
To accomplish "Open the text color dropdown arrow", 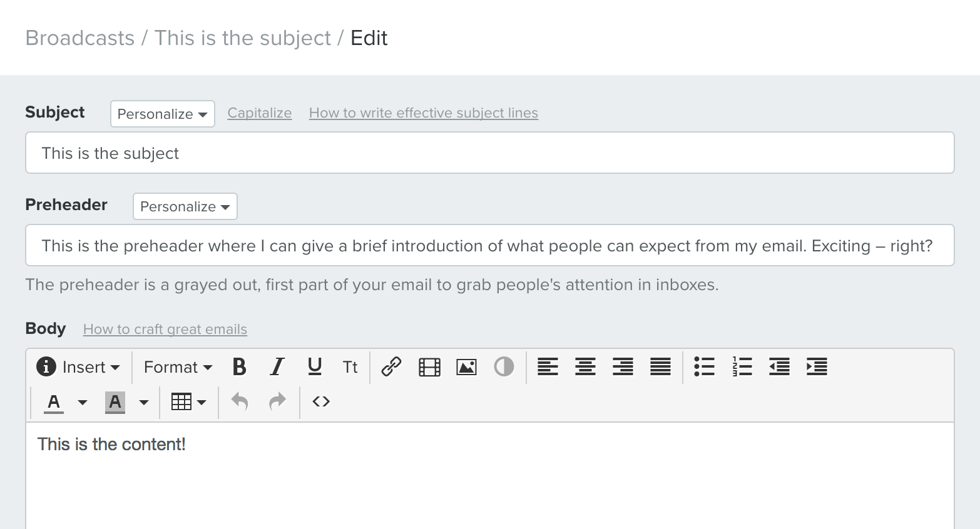I will click(x=82, y=402).
